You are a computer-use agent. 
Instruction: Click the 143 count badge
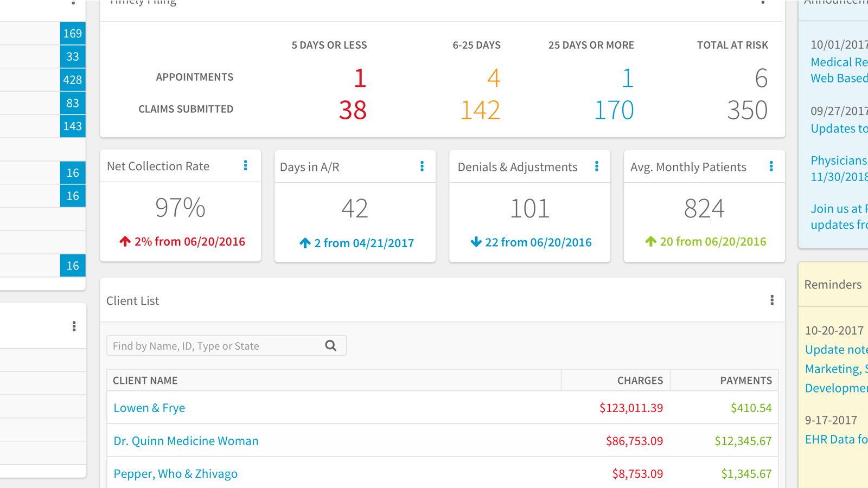[x=73, y=126]
